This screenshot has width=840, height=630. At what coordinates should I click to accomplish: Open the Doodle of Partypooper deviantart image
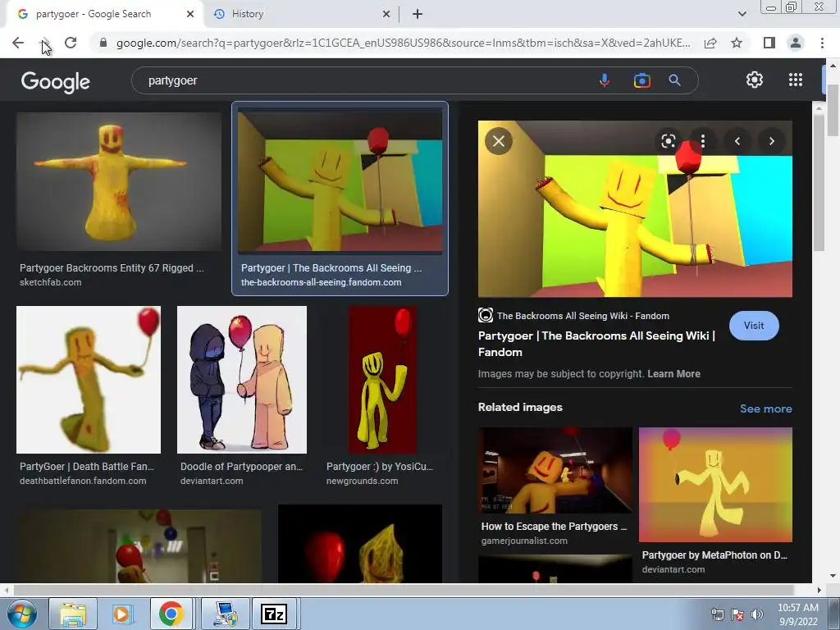tap(242, 380)
